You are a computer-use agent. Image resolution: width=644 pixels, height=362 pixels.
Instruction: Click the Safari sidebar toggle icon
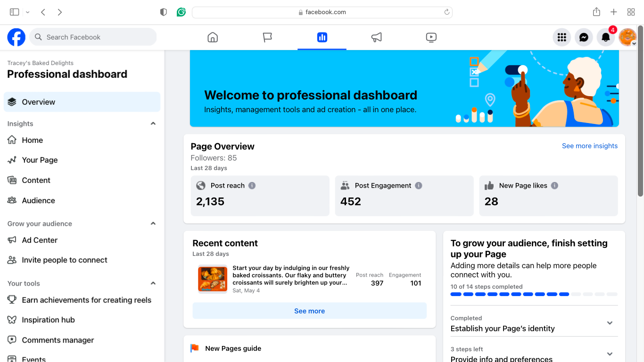14,12
